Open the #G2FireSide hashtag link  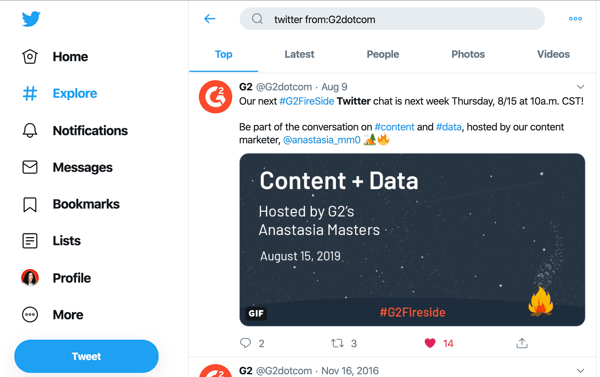[x=307, y=101]
